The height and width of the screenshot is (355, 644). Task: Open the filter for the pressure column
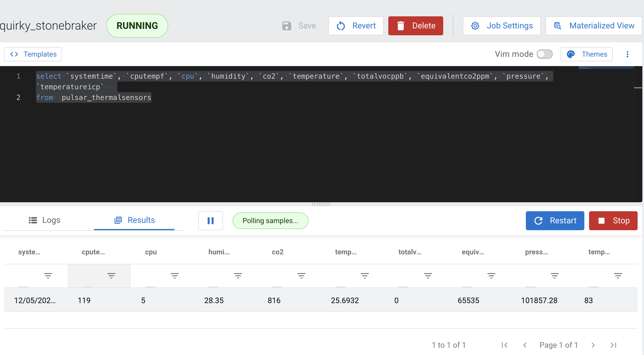coord(555,276)
